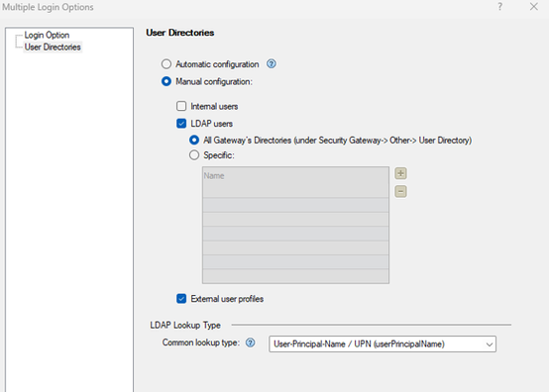
Task: Select Login Option in the tree
Action: coord(47,36)
